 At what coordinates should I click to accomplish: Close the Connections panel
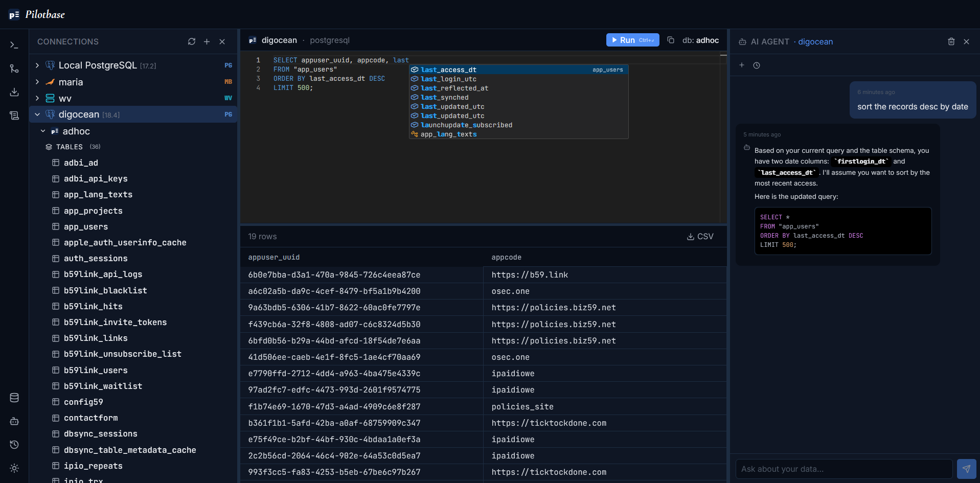[x=222, y=41]
